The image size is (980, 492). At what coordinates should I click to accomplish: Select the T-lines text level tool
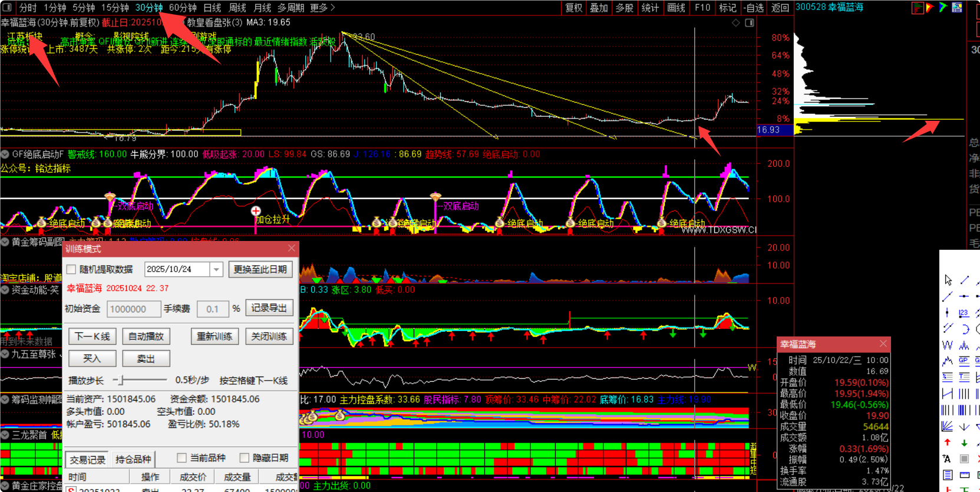point(964,377)
